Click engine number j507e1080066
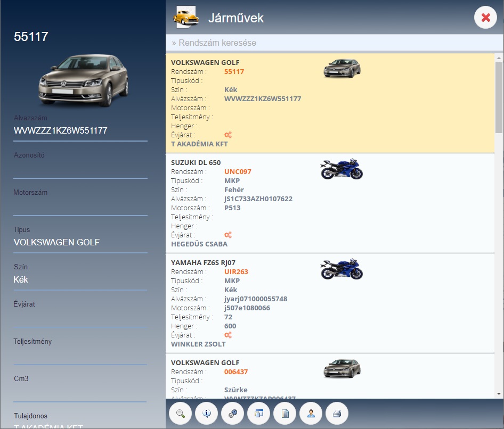The height and width of the screenshot is (429, 504). click(x=247, y=308)
